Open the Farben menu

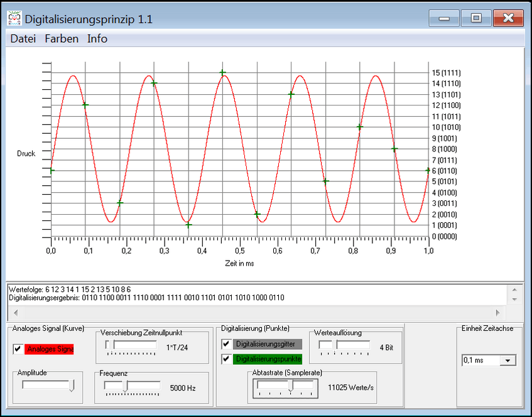click(62, 39)
